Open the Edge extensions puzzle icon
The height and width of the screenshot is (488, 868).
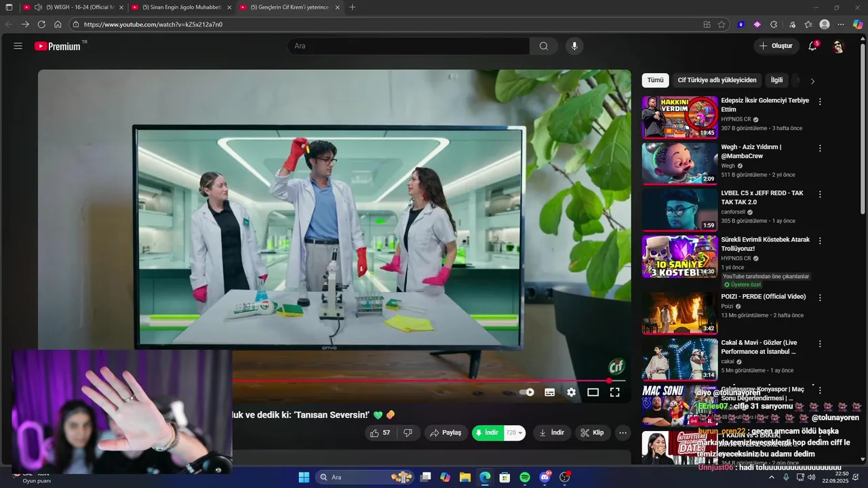[774, 24]
